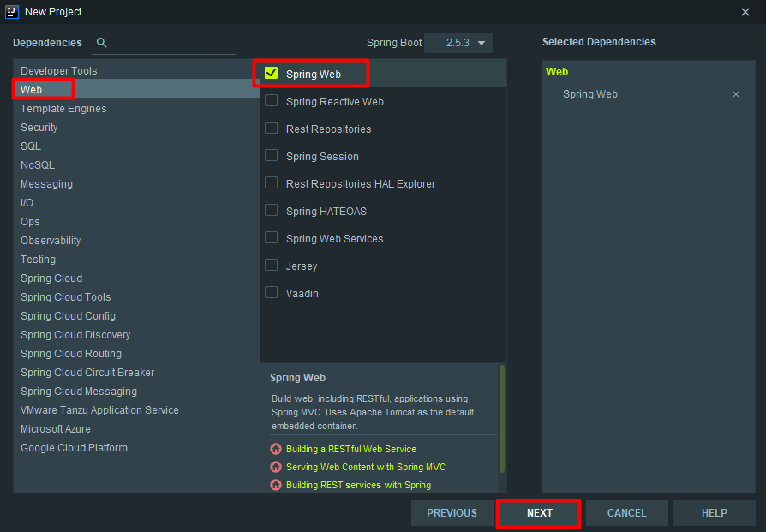Select Spring Cloud Tools in the list
The height and width of the screenshot is (532, 766).
click(x=136, y=297)
